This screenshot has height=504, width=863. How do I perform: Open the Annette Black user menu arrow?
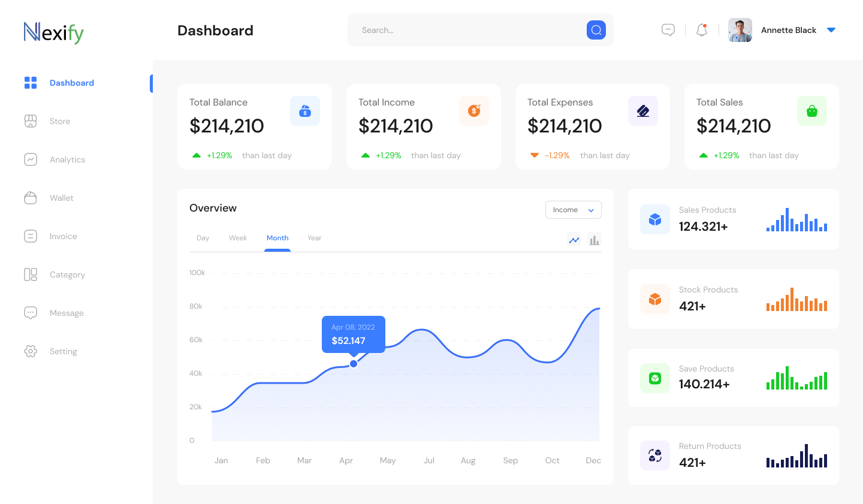pos(831,30)
